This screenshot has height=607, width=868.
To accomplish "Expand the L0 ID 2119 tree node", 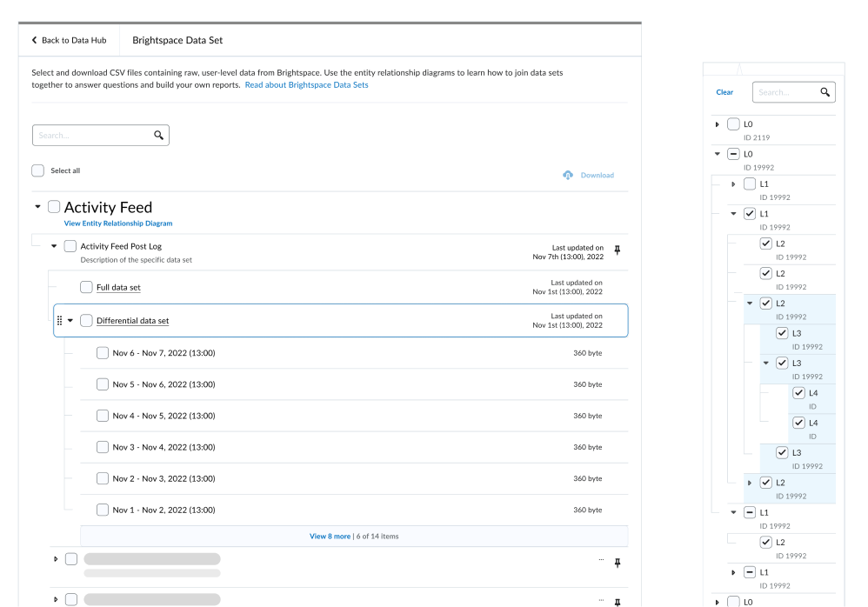I will click(717, 124).
